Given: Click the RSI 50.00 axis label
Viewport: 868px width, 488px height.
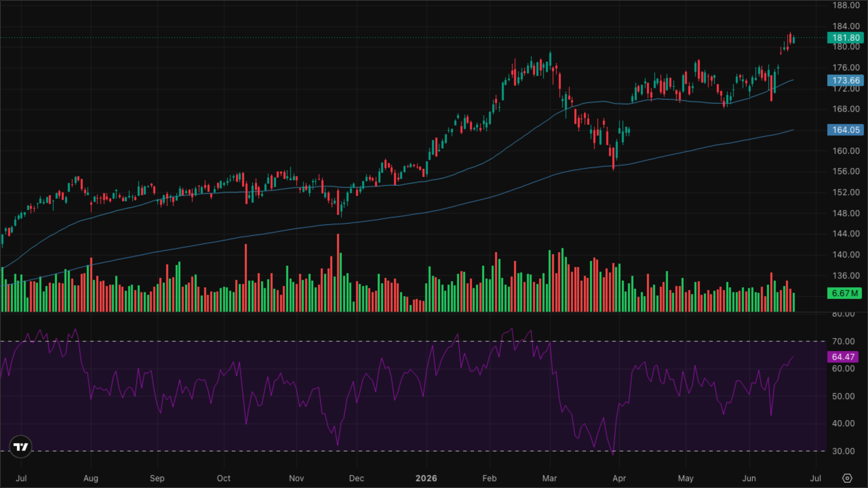Looking at the screenshot, I should coord(843,396).
